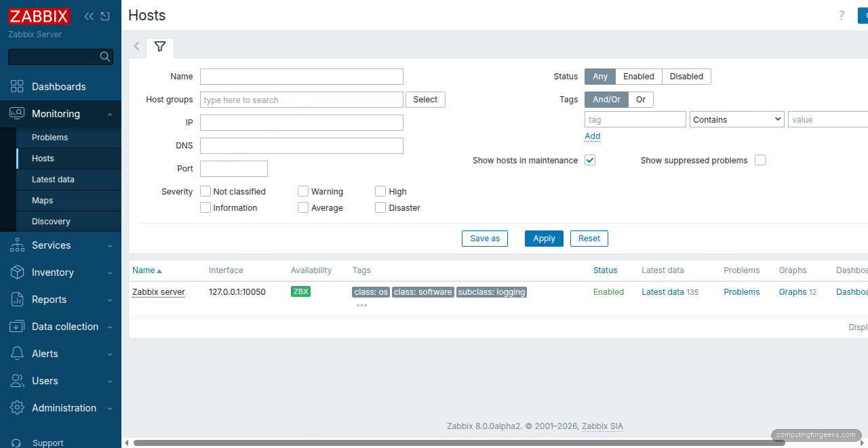Open the filter funnel tab
Image resolution: width=868 pixels, height=448 pixels.
[x=160, y=47]
